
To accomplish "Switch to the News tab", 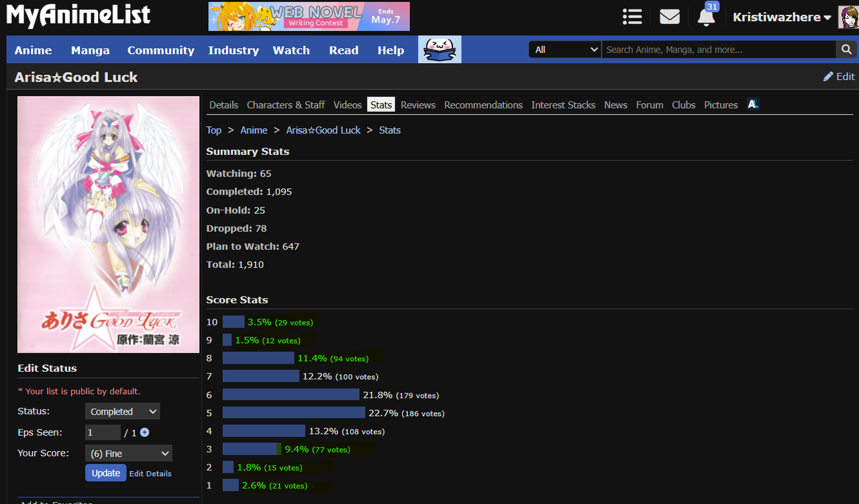I will pos(615,105).
